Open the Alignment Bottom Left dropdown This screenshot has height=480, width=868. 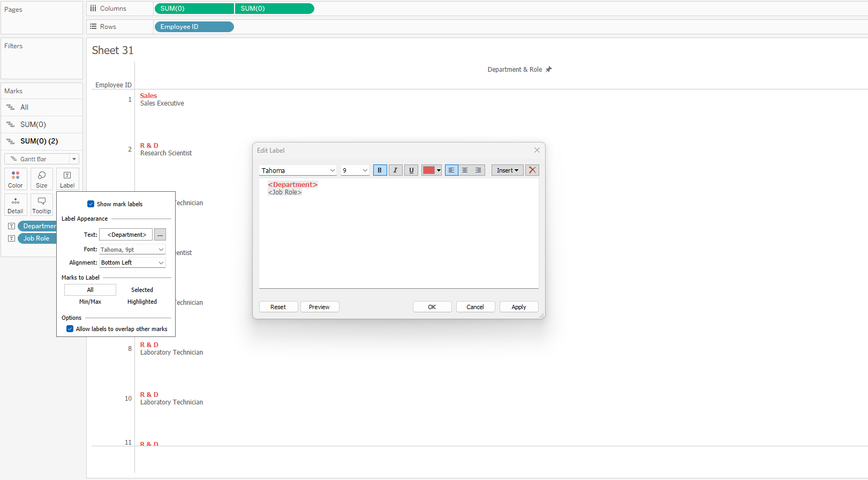click(x=133, y=262)
